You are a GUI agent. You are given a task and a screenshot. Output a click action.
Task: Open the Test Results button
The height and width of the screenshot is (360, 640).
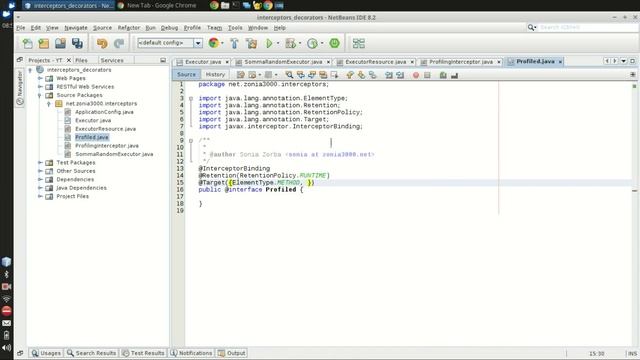tap(143, 353)
